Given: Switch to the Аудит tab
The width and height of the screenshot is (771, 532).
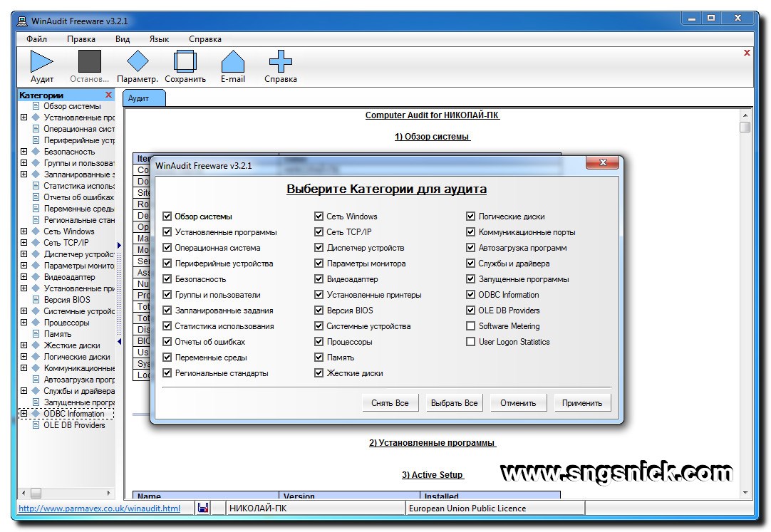Looking at the screenshot, I should point(143,98).
